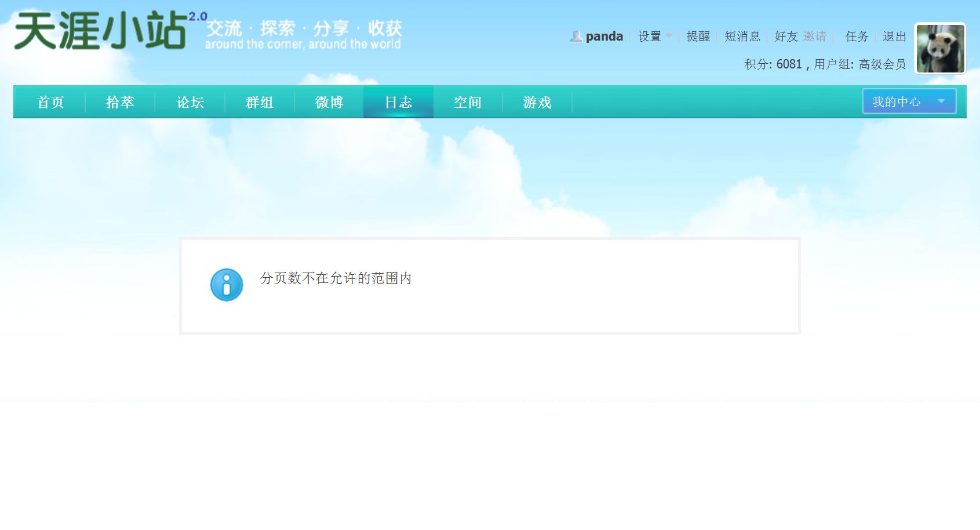Open the 微博 tab

[329, 102]
